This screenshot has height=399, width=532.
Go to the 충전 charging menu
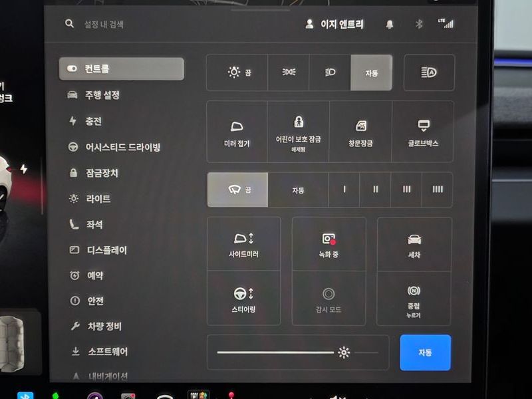coord(85,121)
